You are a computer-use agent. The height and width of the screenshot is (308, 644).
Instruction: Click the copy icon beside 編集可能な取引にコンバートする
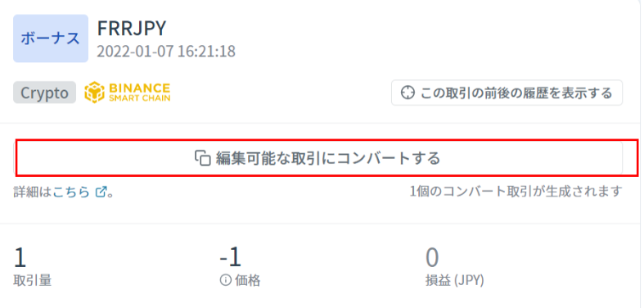coord(203,158)
